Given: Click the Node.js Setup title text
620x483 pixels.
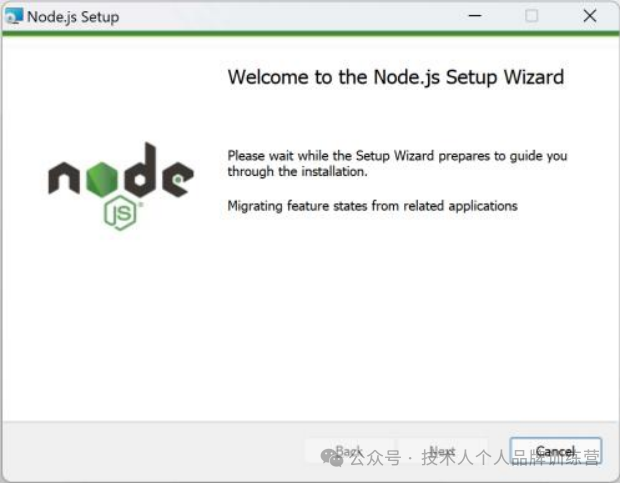Looking at the screenshot, I should click(73, 17).
